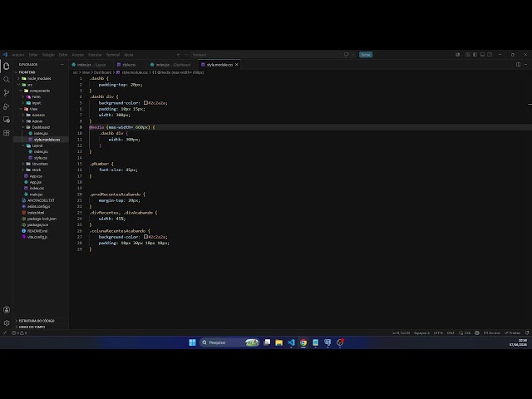Viewport: 532px width, 399px height.
Task: Click the go back arrow in the title bar
Action: pos(179,55)
